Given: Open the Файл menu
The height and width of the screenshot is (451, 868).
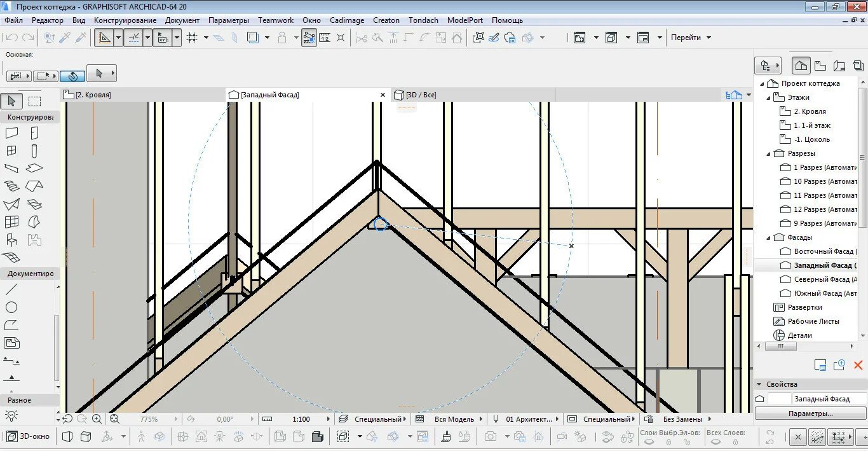Looking at the screenshot, I should 13,20.
